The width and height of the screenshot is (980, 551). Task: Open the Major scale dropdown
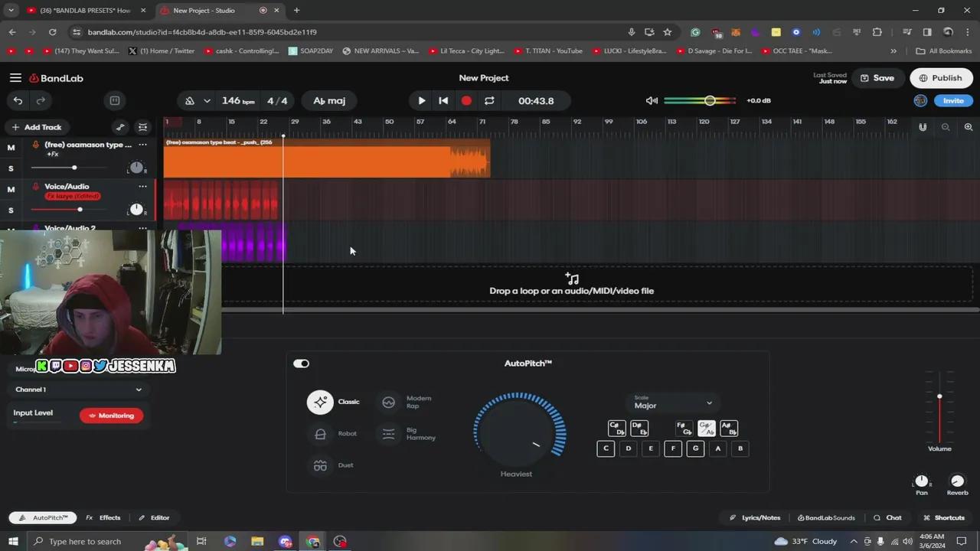[672, 403]
